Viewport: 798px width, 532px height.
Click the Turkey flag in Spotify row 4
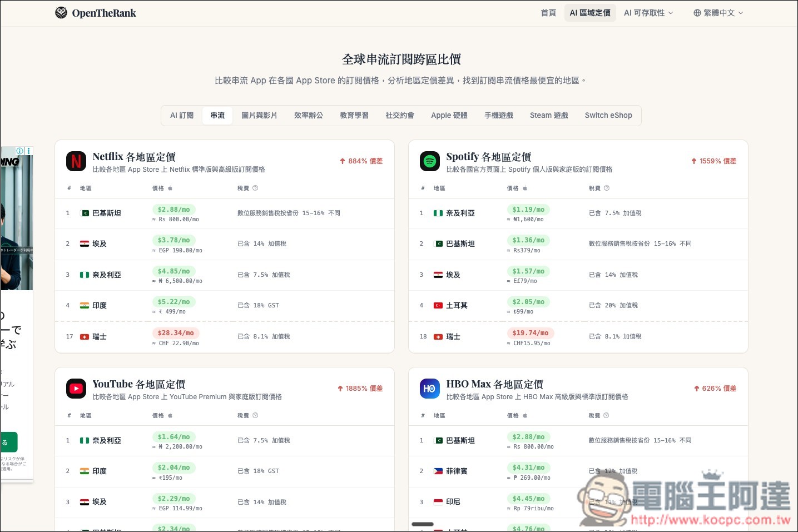pyautogui.click(x=438, y=305)
